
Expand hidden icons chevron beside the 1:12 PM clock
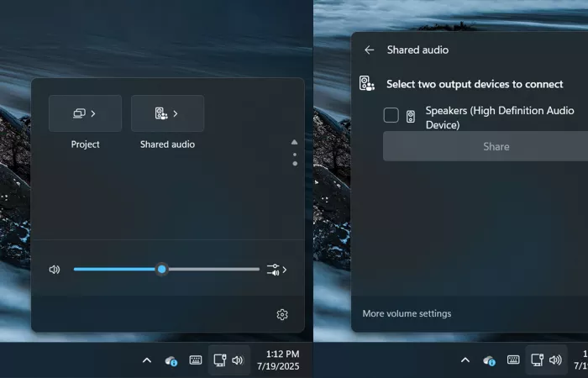pyautogui.click(x=146, y=360)
